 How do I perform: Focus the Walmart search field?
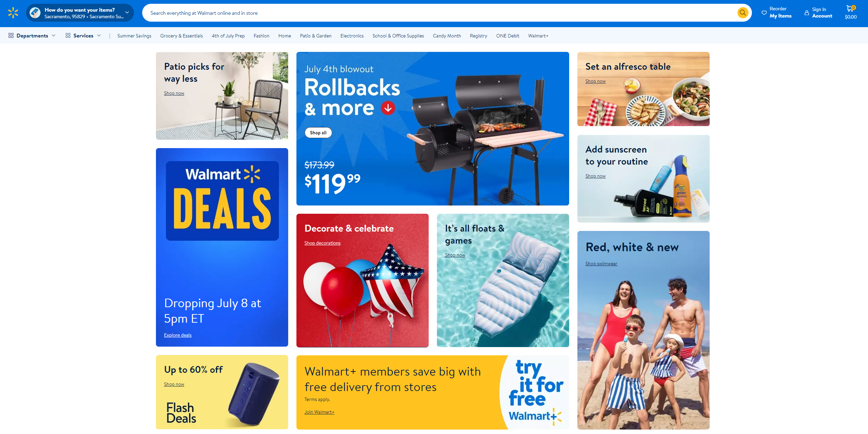tap(440, 13)
